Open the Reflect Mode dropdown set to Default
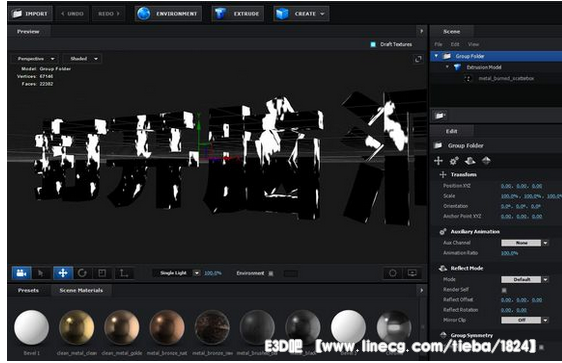 (x=524, y=280)
